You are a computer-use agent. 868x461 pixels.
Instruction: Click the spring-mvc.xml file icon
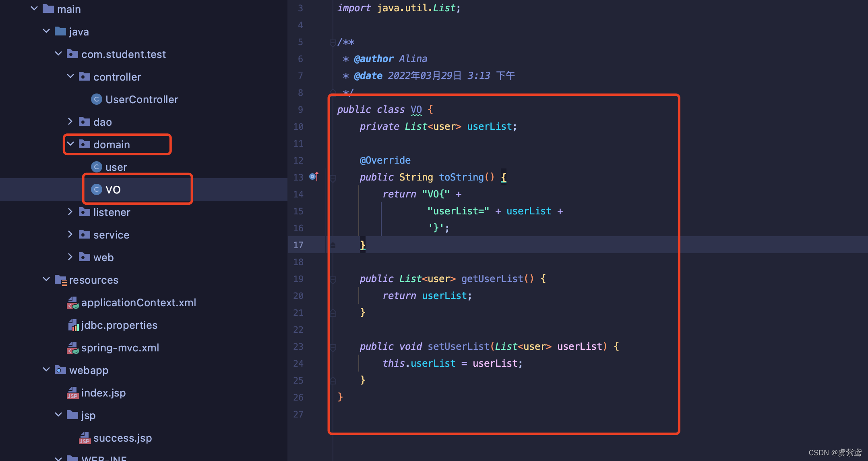point(72,348)
